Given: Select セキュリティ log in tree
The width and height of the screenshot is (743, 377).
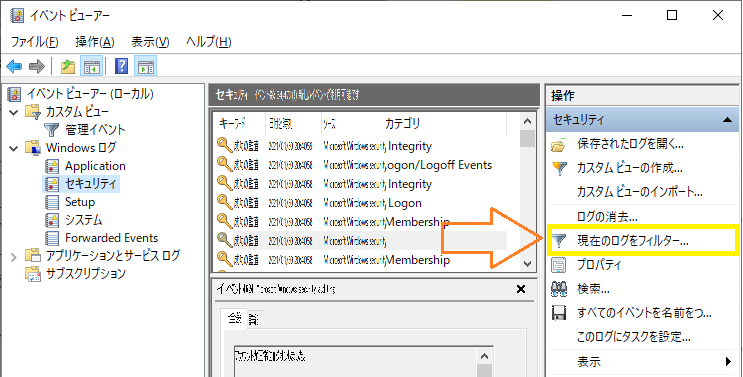Looking at the screenshot, I should pyautogui.click(x=90, y=184).
